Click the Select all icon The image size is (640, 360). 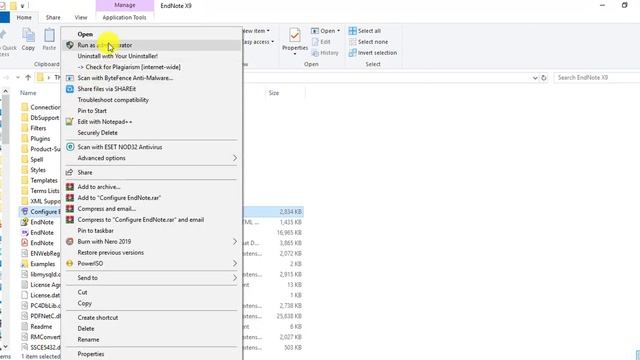coord(353,31)
